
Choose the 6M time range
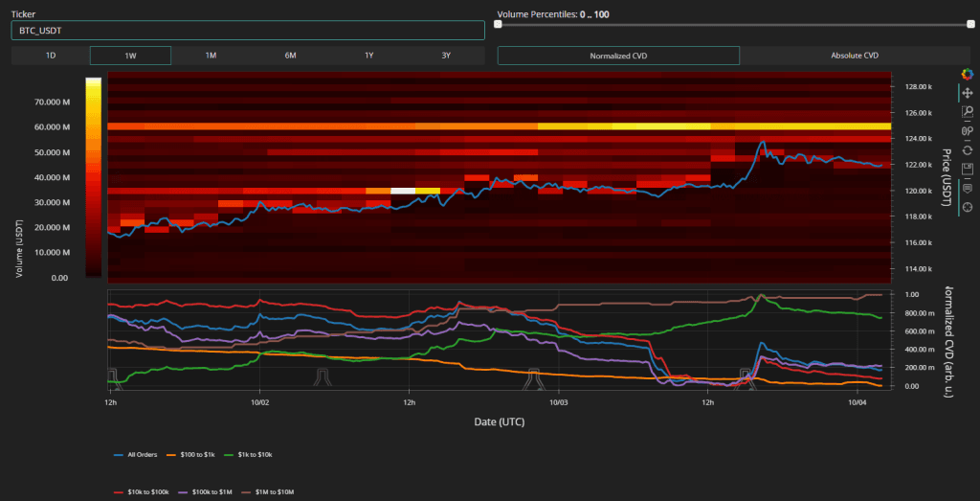289,56
